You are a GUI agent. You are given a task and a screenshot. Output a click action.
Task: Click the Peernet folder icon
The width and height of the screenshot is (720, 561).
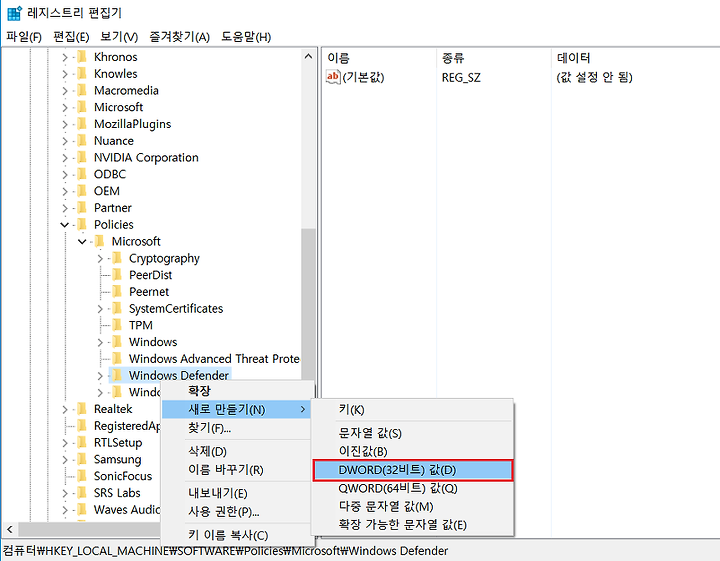pos(117,292)
